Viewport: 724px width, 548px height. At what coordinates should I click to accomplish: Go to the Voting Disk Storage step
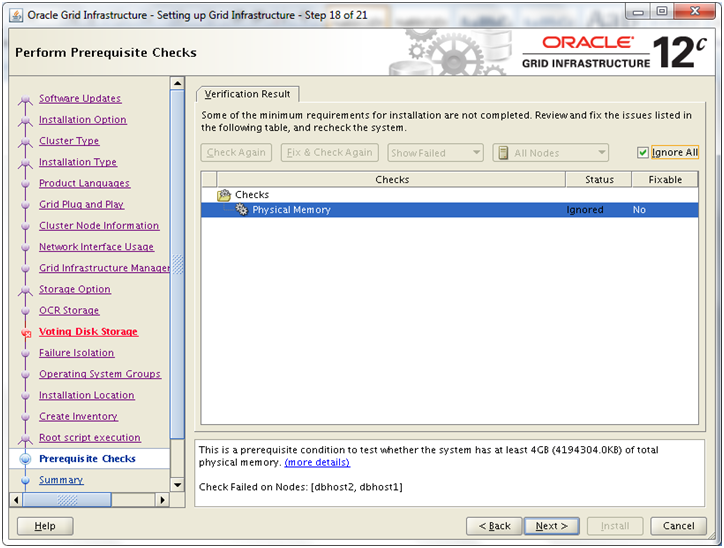click(x=88, y=331)
